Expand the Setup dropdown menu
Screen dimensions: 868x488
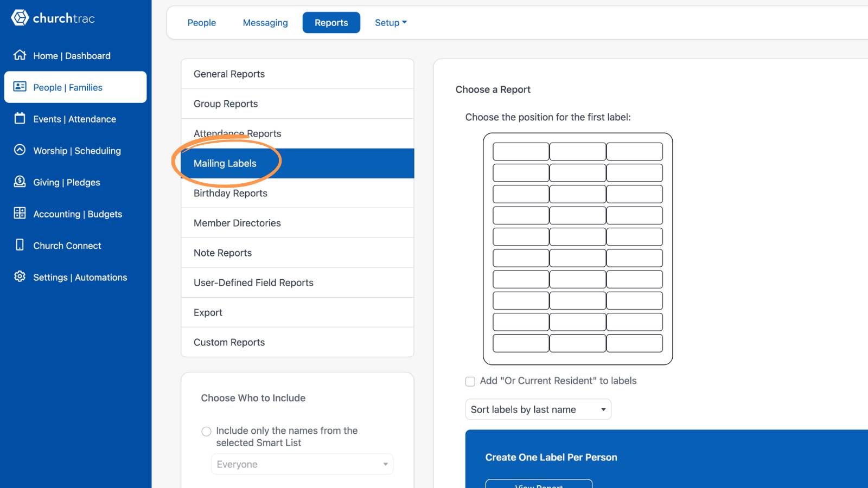click(x=391, y=23)
